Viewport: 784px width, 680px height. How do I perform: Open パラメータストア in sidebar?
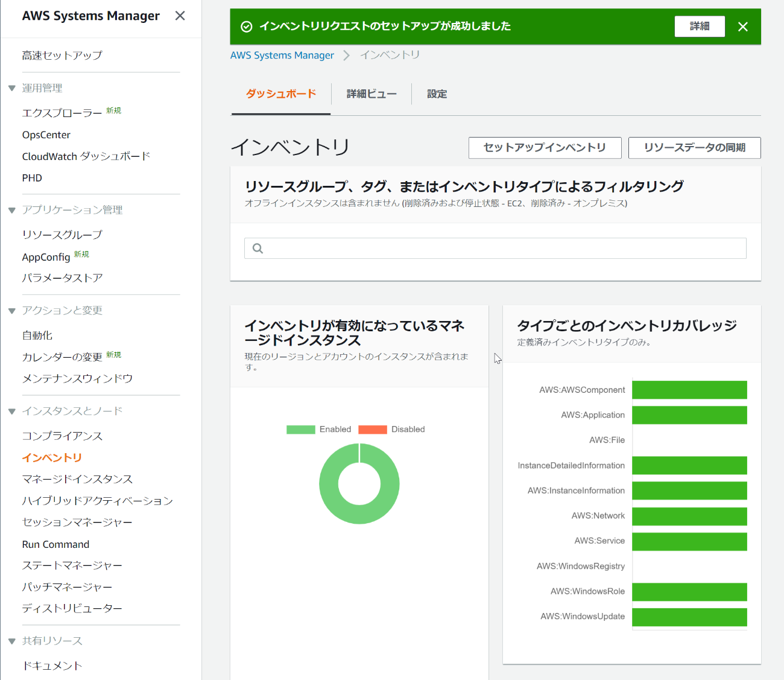pyautogui.click(x=62, y=278)
